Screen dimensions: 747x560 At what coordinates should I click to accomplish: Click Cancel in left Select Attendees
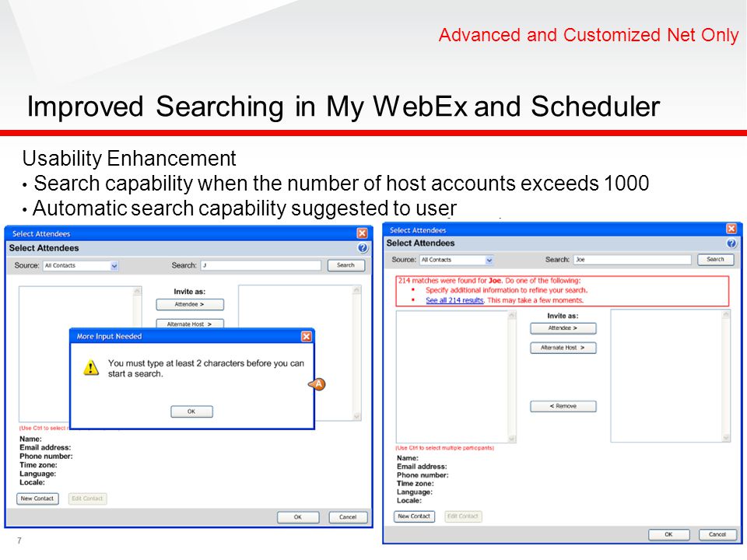tap(349, 517)
